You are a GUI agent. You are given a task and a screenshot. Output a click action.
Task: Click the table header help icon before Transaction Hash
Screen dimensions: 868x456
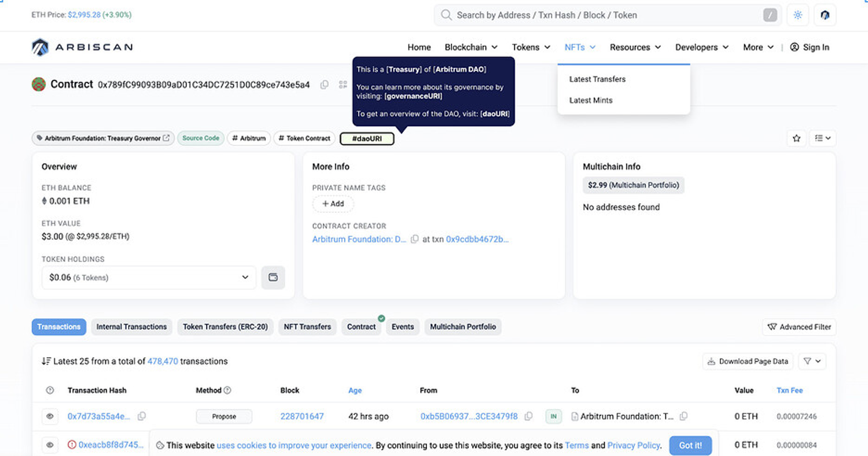pos(50,391)
